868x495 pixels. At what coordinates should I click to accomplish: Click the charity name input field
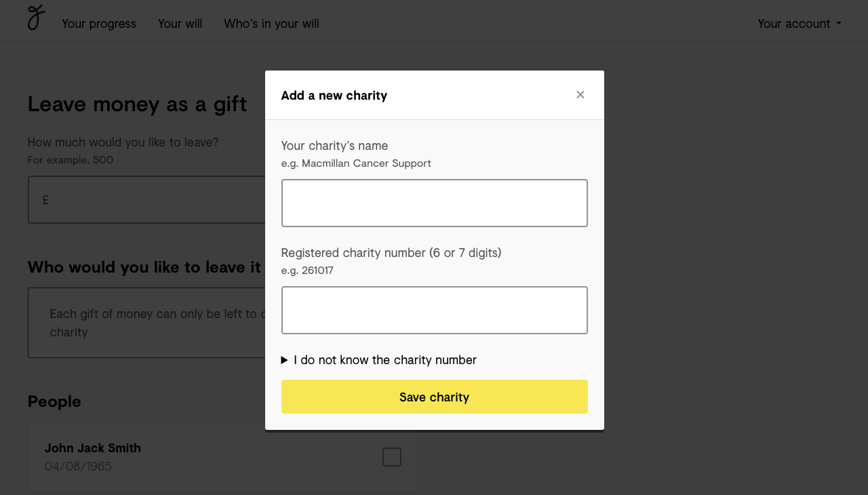[434, 202]
